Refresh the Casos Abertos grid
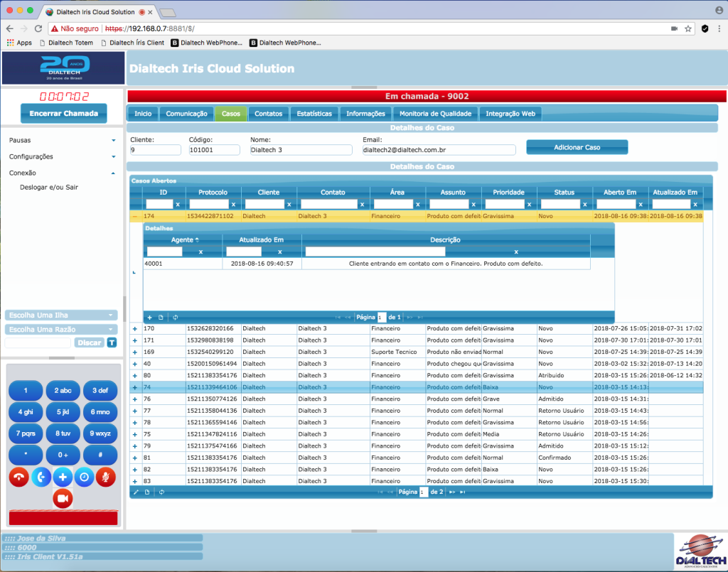Image resolution: width=728 pixels, height=572 pixels. tap(161, 492)
